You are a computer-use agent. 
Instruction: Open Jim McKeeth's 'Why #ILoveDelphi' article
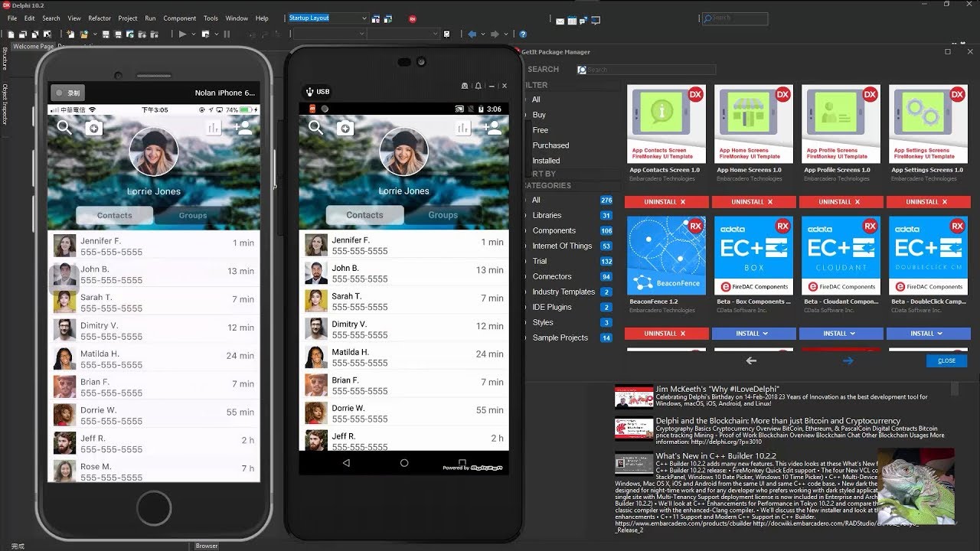(716, 390)
